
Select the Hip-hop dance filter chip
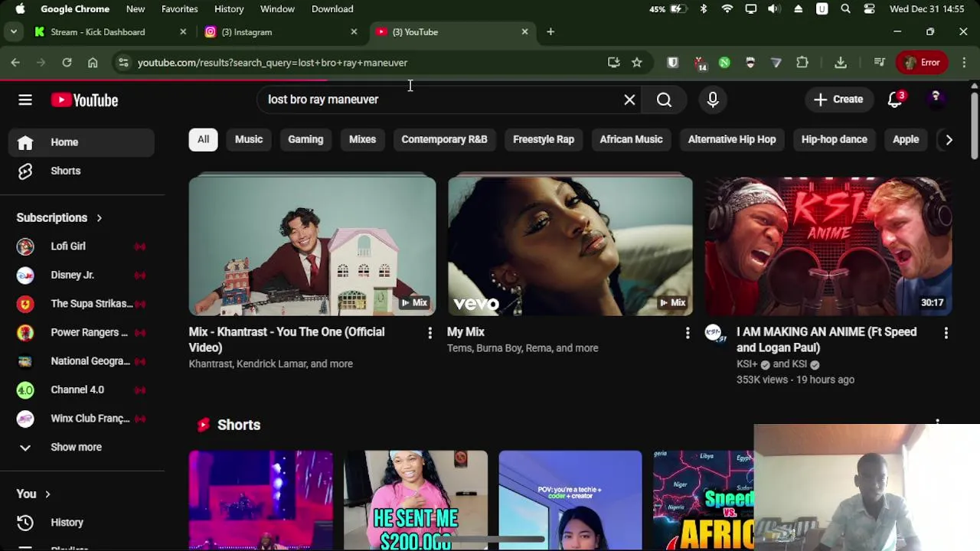click(834, 139)
